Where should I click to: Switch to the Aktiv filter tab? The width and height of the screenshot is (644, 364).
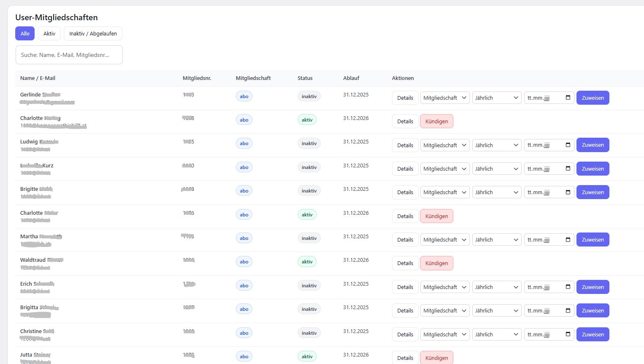[x=49, y=33]
